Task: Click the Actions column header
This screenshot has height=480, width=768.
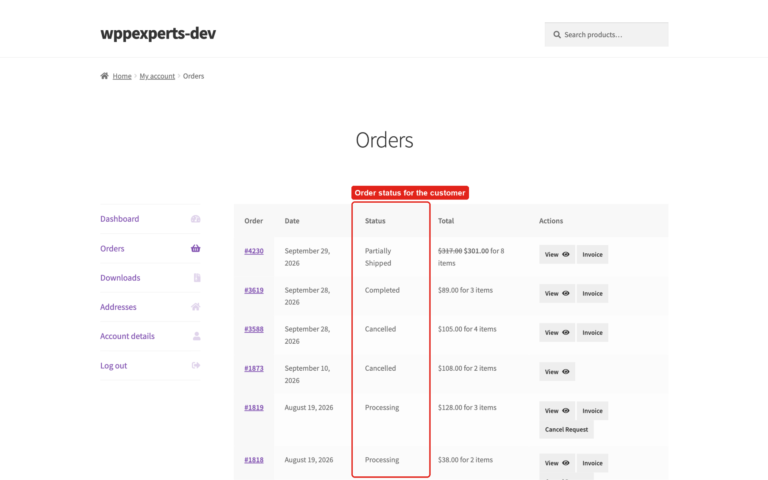Action: [x=551, y=221]
